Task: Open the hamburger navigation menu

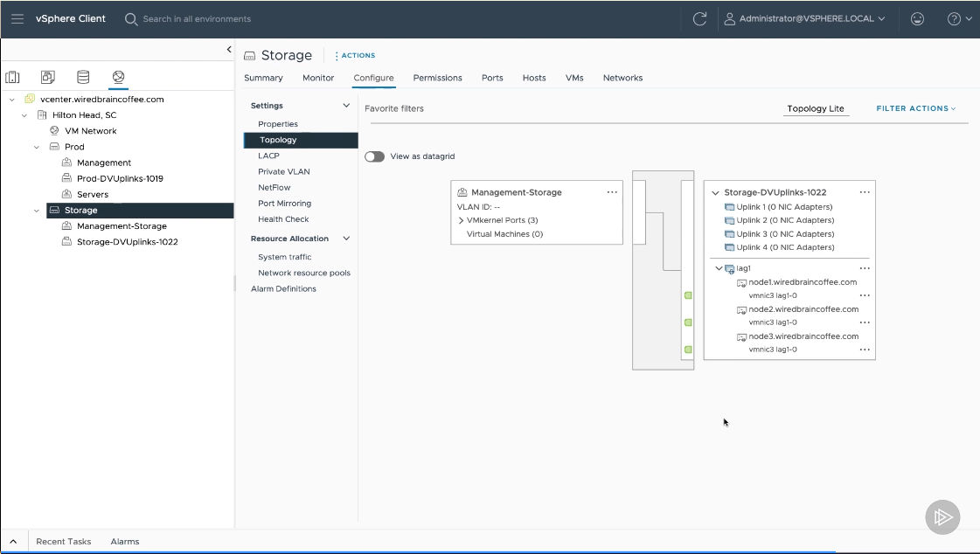Action: pyautogui.click(x=17, y=18)
